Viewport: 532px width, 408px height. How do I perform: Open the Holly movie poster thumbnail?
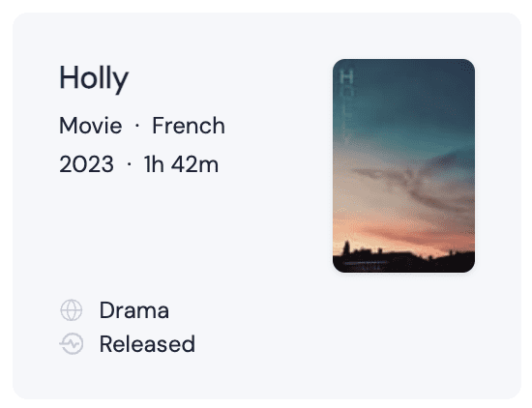click(x=403, y=166)
